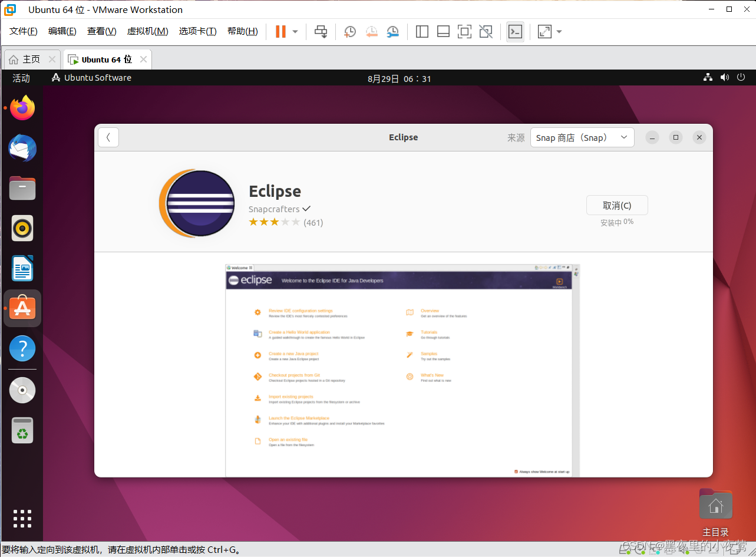This screenshot has width=756, height=557.
Task: Click the revert to snapshot icon
Action: coord(371,31)
